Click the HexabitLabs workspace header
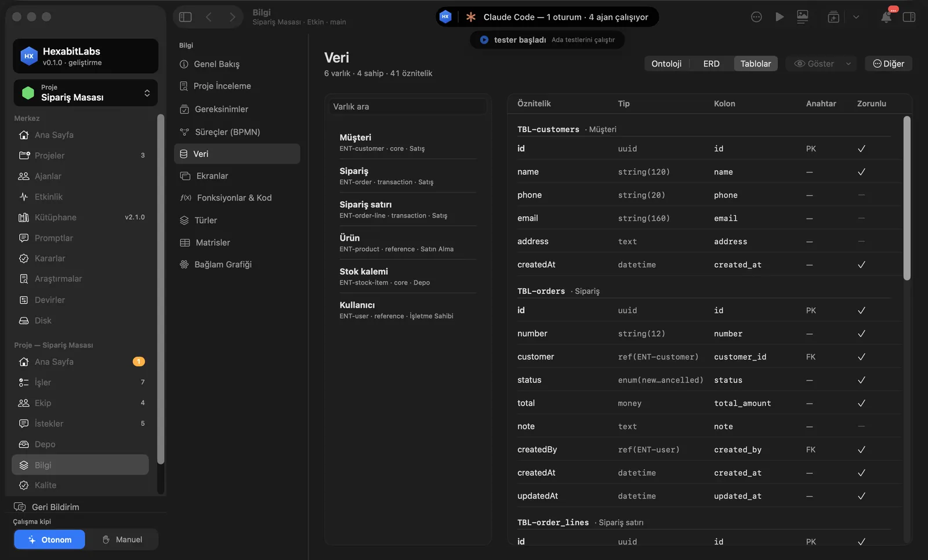This screenshot has width=928, height=560. (x=86, y=56)
